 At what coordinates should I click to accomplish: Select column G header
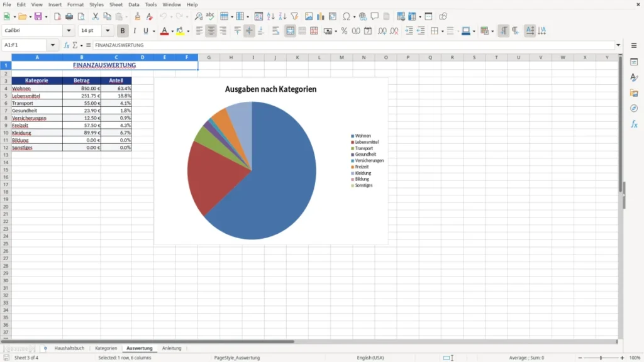click(209, 57)
